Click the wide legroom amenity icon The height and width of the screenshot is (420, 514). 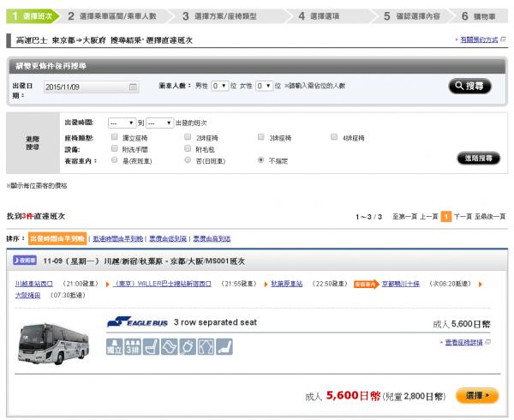pyautogui.click(x=206, y=347)
